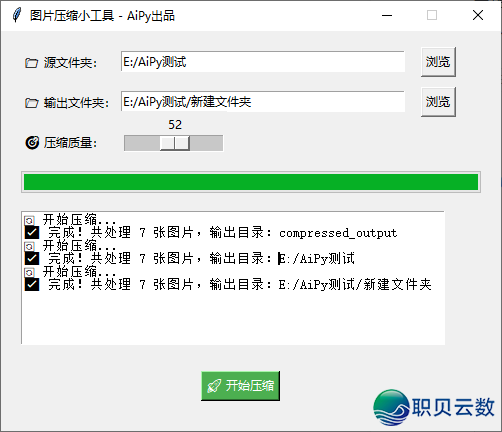Click checkmark icon on the E:/AiPy测试 log line
The width and height of the screenshot is (502, 432).
tap(32, 258)
